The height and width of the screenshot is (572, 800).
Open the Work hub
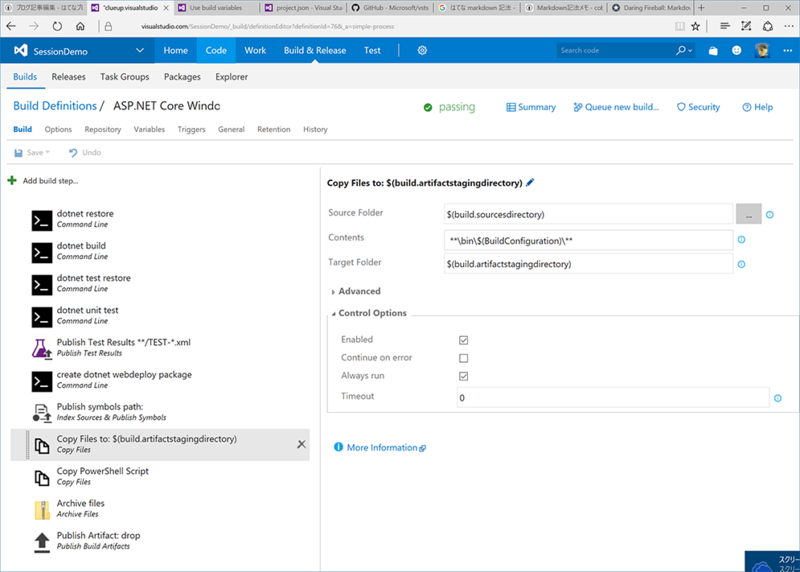(x=255, y=51)
